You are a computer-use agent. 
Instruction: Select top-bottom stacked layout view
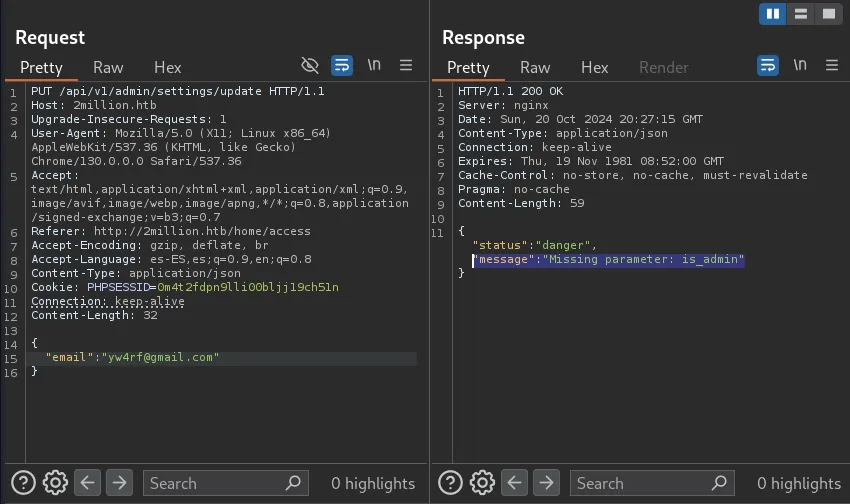(800, 14)
